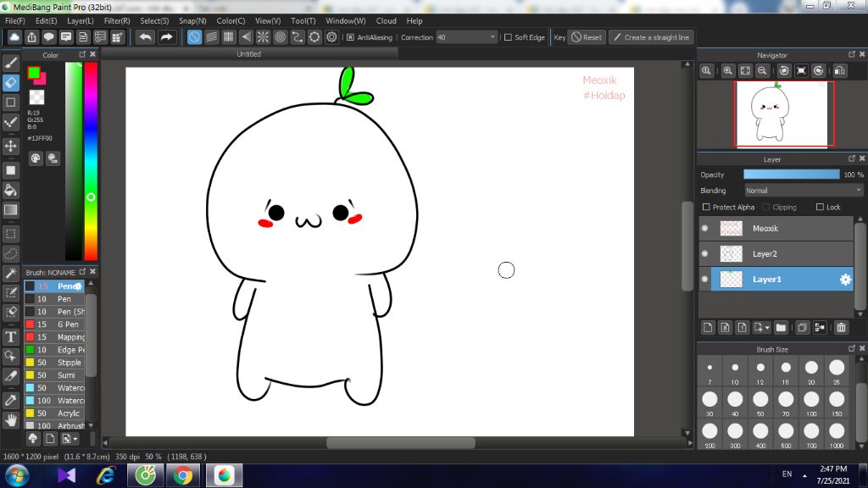Select the Bucket fill tool
This screenshot has width=868, height=488.
coord(11,190)
